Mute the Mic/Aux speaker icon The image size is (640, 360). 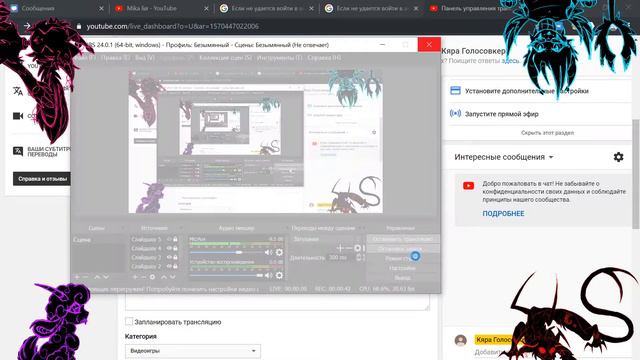pos(268,253)
